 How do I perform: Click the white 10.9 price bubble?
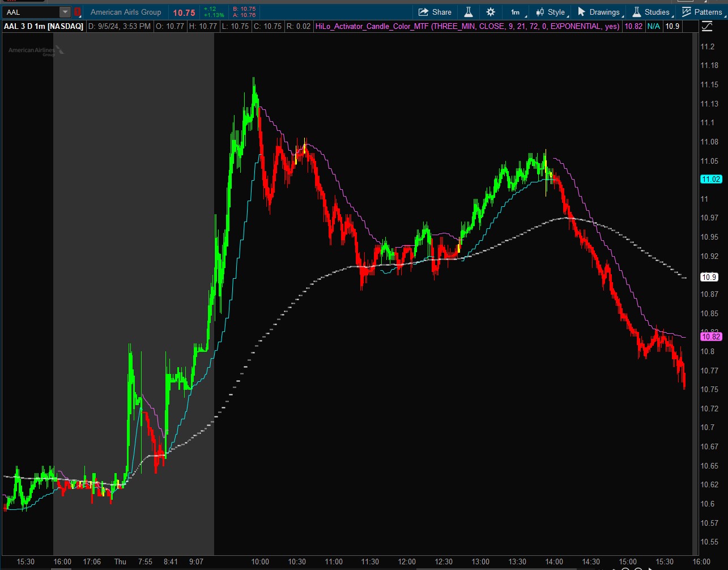coord(709,277)
